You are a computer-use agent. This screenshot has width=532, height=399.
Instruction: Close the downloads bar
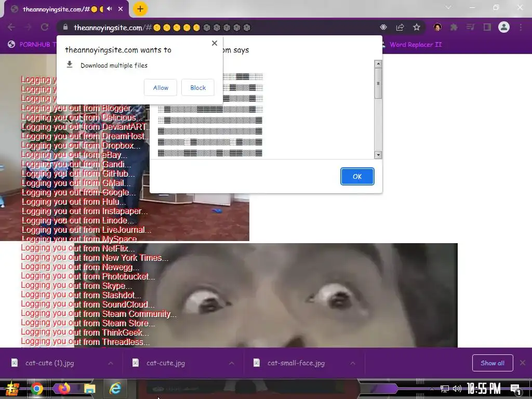[523, 363]
